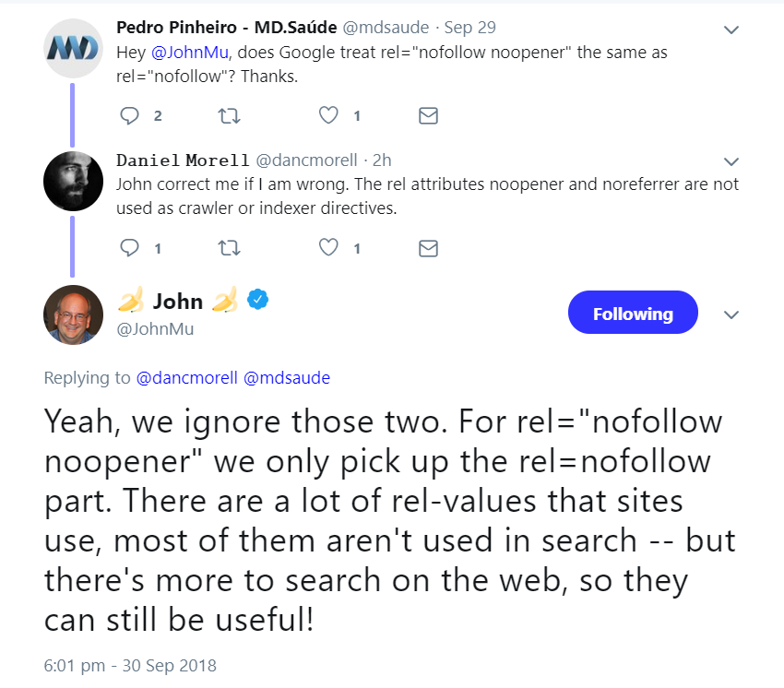Click John's profile photo
This screenshot has width=784, height=688.
pos(73,314)
